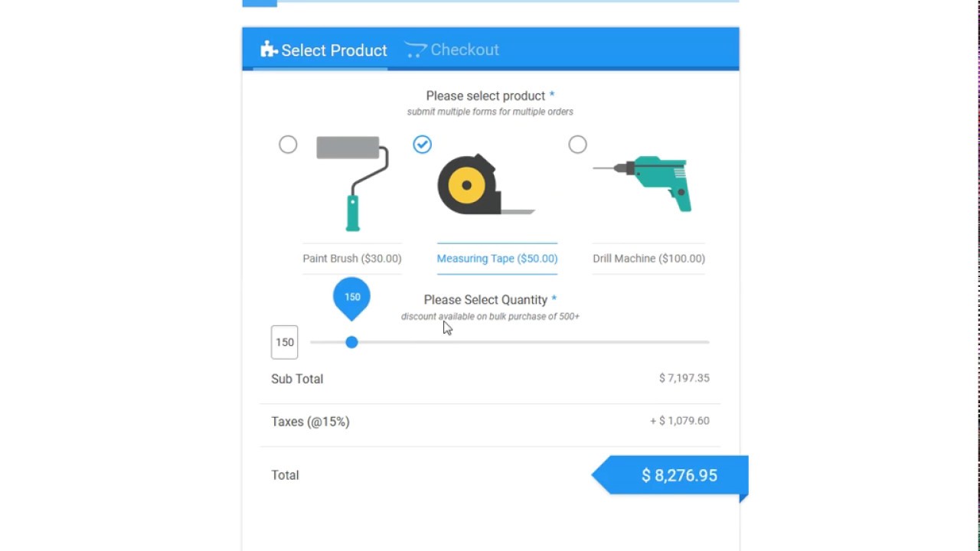The width and height of the screenshot is (980, 551).
Task: Click the quantity slider handle
Action: tap(351, 342)
